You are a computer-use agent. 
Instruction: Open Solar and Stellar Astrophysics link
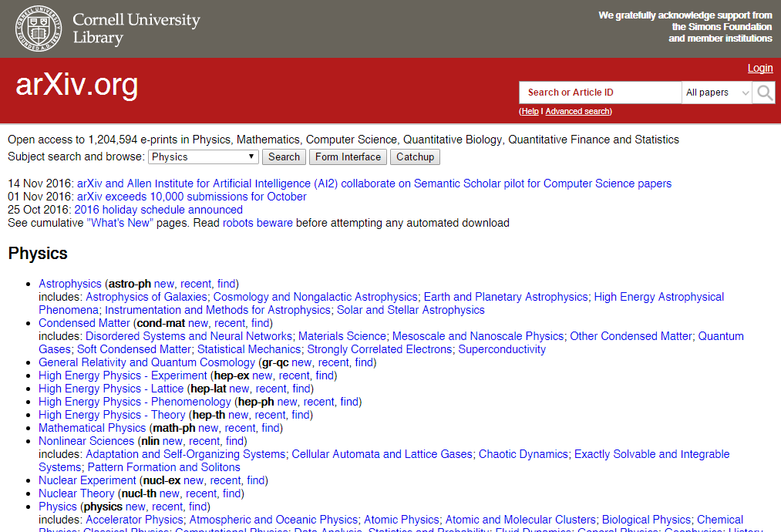[x=410, y=310]
